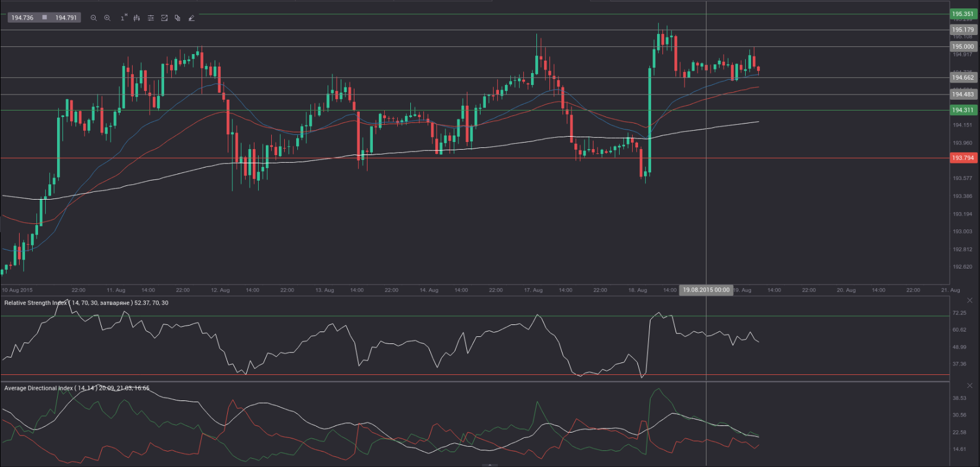Click the square between the bid and ask prices
The image size is (980, 467).
pos(45,18)
